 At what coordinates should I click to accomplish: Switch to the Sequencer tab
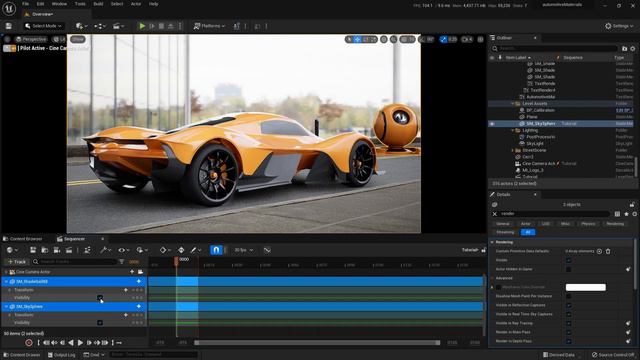71,239
